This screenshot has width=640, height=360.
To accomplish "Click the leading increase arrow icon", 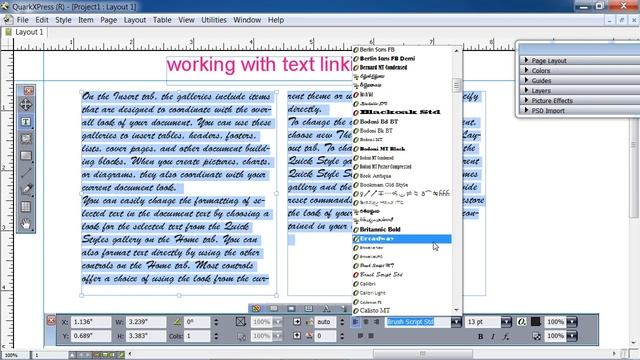I will [297, 322].
